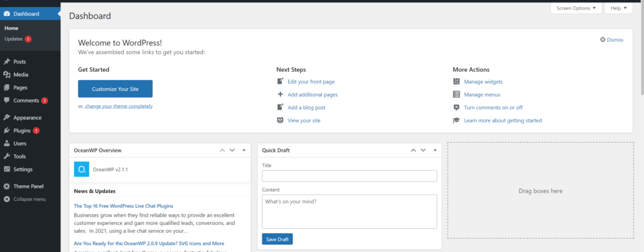This screenshot has width=644, height=252.
Task: Click the Posts pushpin icon
Action: (x=6, y=62)
